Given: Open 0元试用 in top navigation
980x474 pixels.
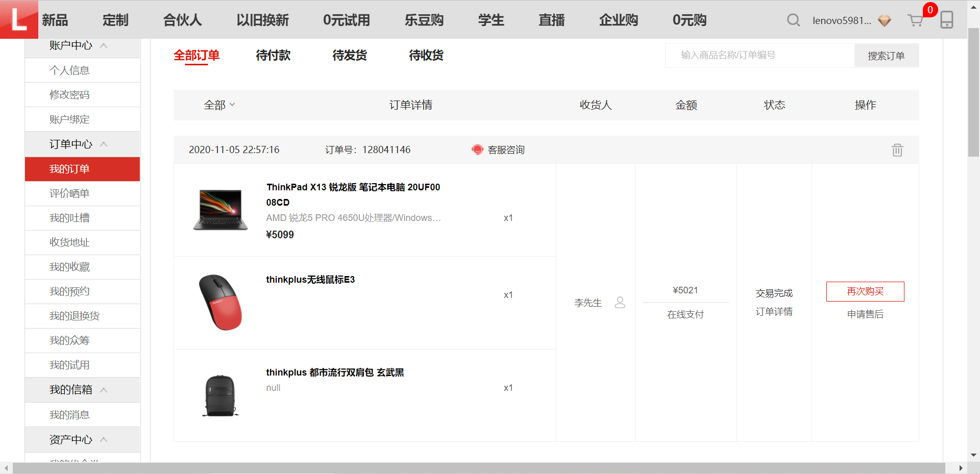Looking at the screenshot, I should [x=347, y=20].
